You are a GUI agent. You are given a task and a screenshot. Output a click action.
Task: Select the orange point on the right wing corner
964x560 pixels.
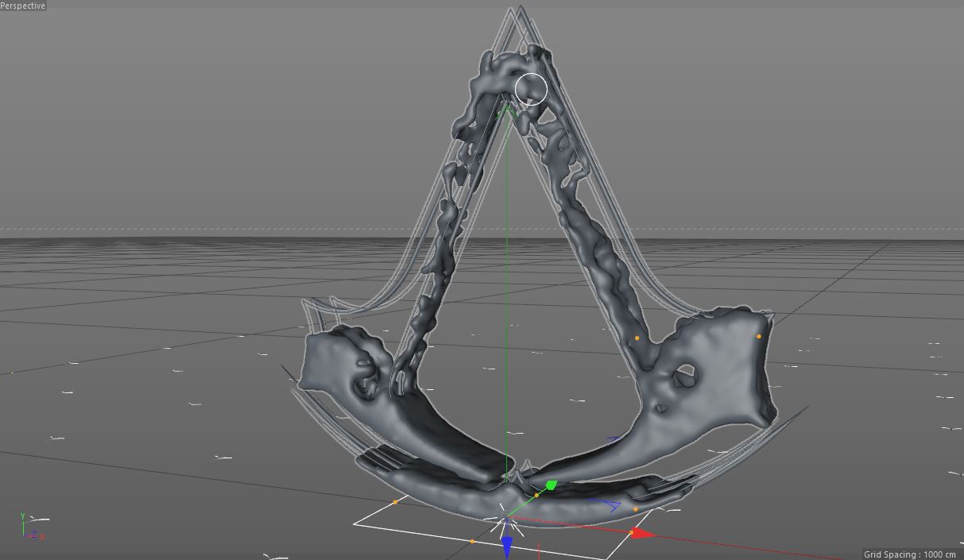pyautogui.click(x=759, y=336)
